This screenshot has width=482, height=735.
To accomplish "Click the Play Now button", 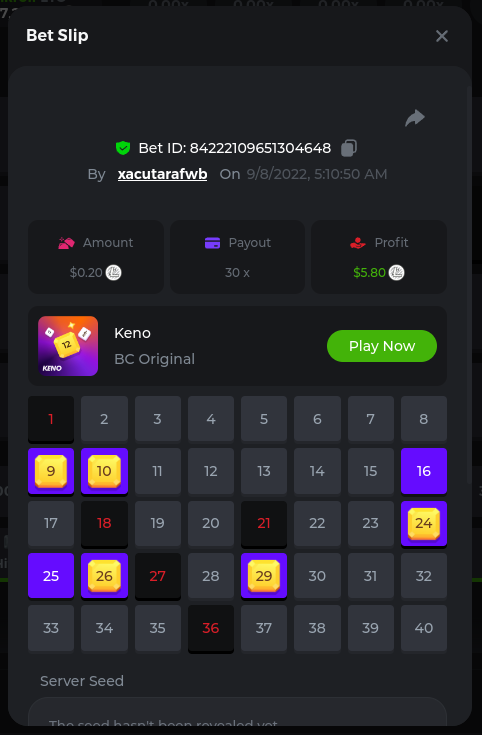I will (x=382, y=346).
